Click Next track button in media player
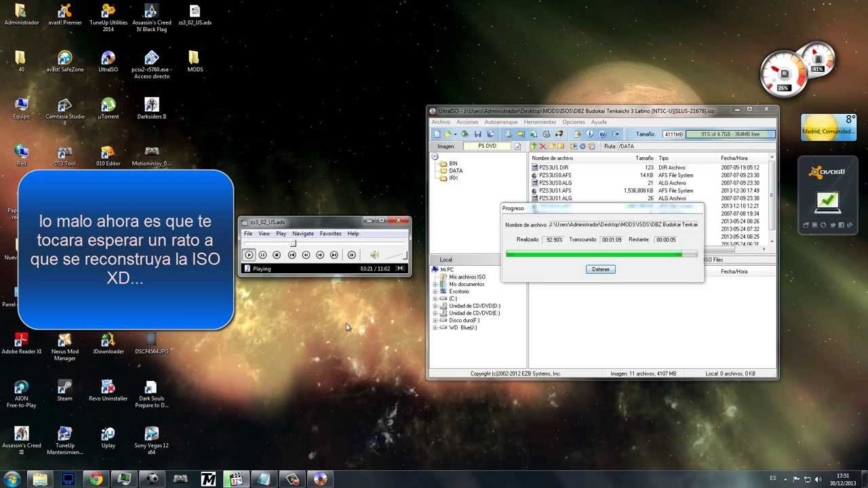 click(x=334, y=255)
